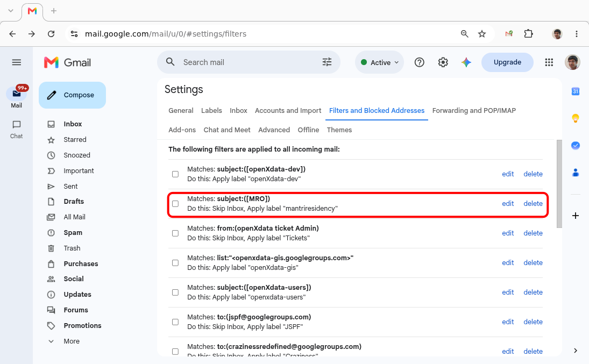Check the subject:([openXdata-dev]) filter box
This screenshot has width=589, height=364.
tap(175, 174)
